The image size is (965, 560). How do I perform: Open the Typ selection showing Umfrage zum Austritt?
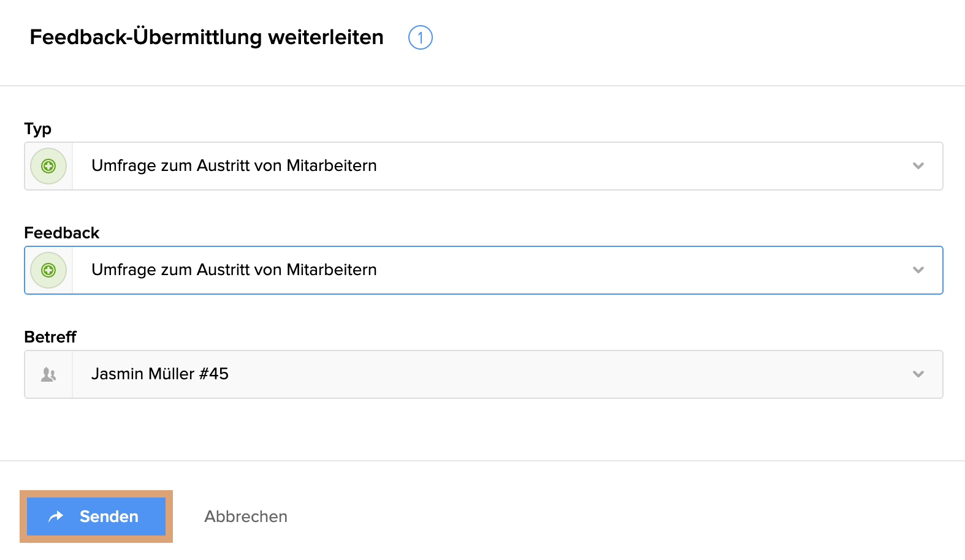point(234,166)
